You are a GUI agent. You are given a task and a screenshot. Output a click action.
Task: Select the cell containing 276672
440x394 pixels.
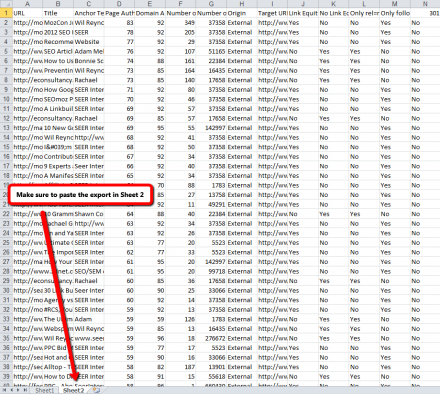[x=211, y=338]
